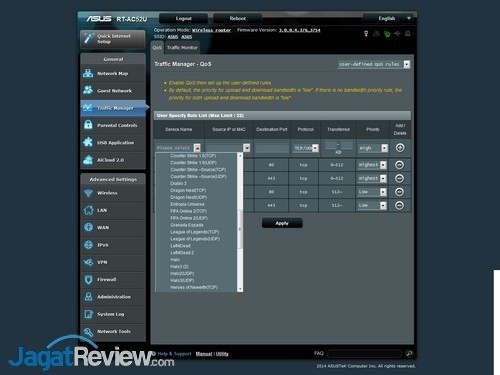Open Wireless advanced settings
This screenshot has width=500, height=375.
pos(113,193)
